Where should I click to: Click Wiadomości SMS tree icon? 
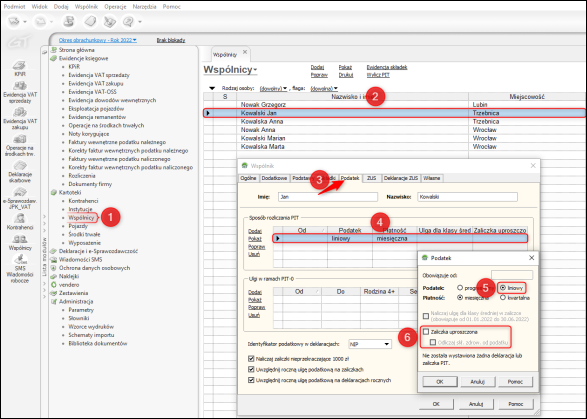pos(54,259)
